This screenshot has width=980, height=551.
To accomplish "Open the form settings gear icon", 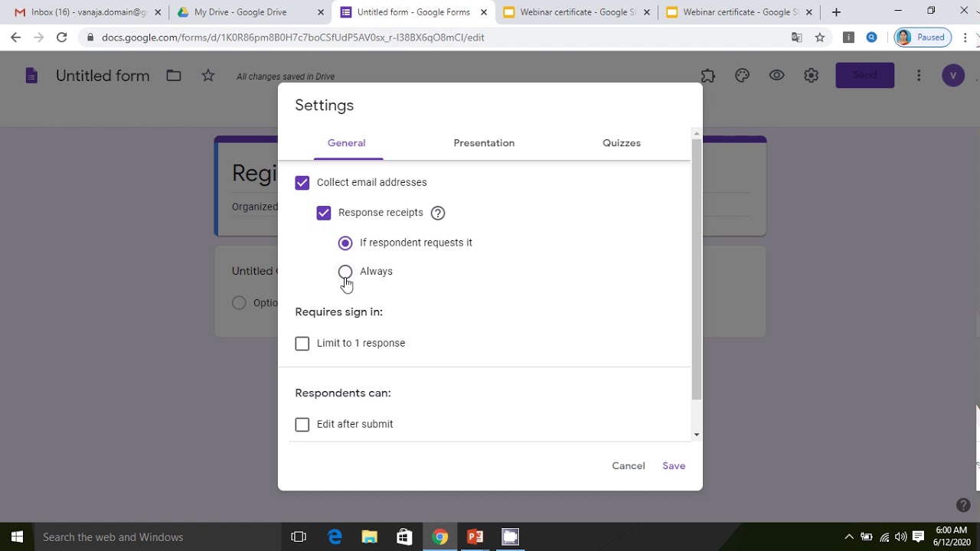I will [811, 75].
